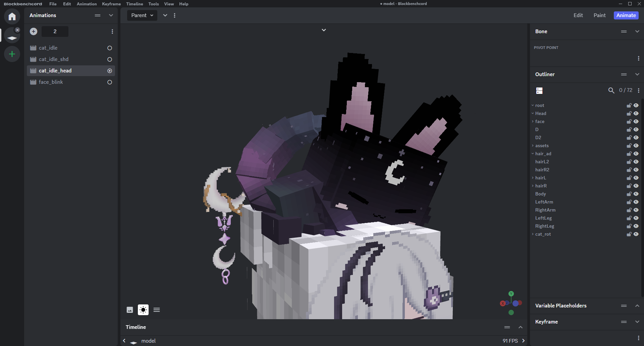Click the home icon in the sidebar

tap(12, 16)
